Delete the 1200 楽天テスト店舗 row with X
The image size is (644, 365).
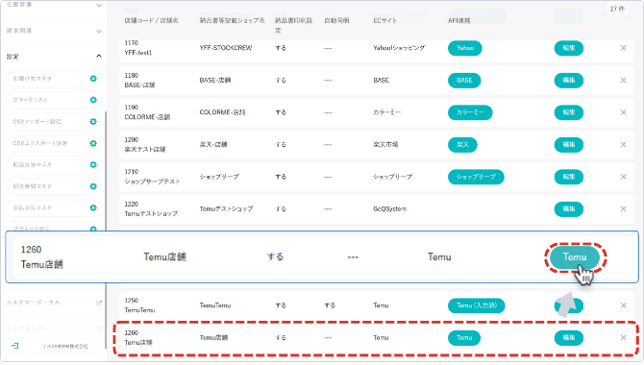point(623,145)
